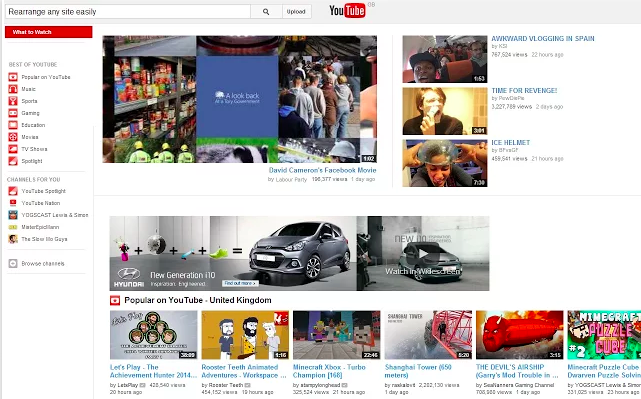The width and height of the screenshot is (641, 399).
Task: Click the Browse channels icon
Action: (x=13, y=263)
